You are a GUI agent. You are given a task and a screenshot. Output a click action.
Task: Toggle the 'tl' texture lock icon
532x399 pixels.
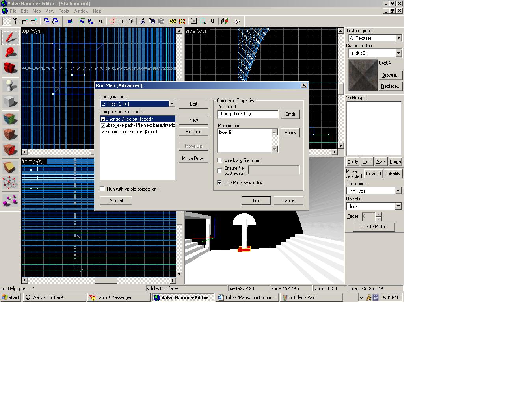pos(212,21)
